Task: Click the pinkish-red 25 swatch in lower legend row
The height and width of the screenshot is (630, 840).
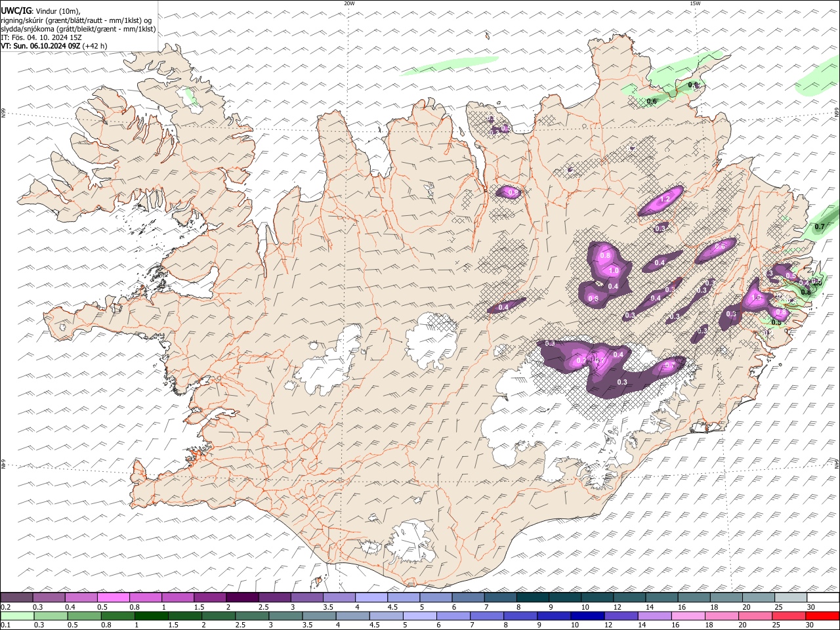Action: pyautogui.click(x=789, y=616)
